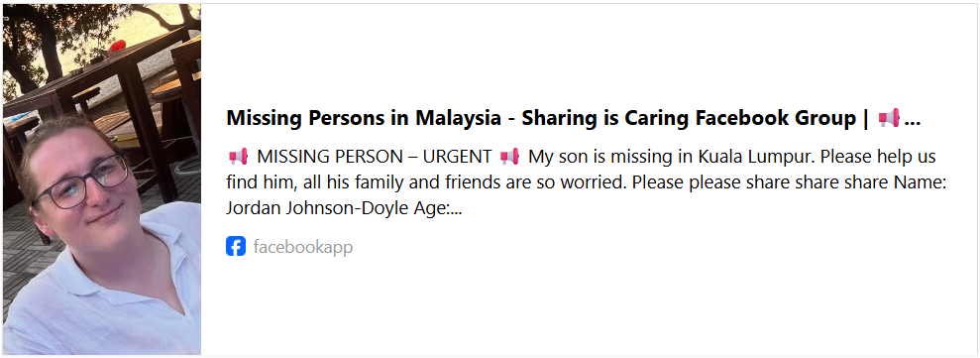This screenshot has height=358, width=980.
Task: Click the glasses in the thumbnail photo
Action: coord(80,182)
